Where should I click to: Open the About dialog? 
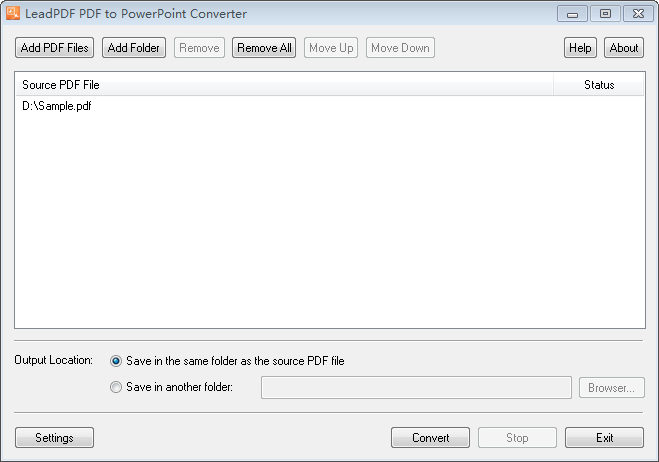coord(624,48)
